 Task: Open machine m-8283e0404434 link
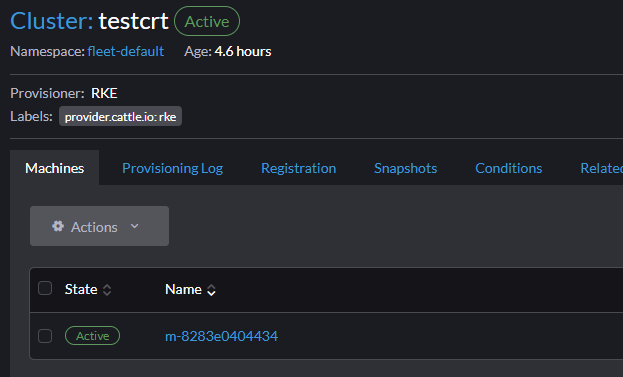(221, 336)
